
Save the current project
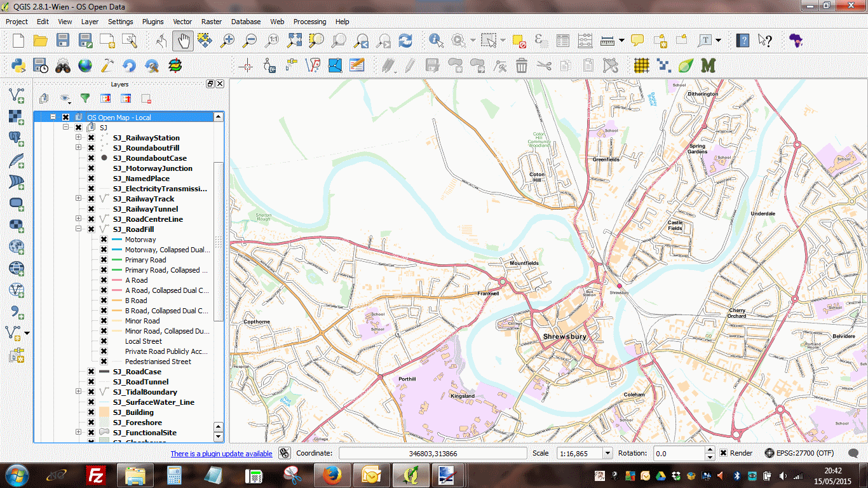63,41
